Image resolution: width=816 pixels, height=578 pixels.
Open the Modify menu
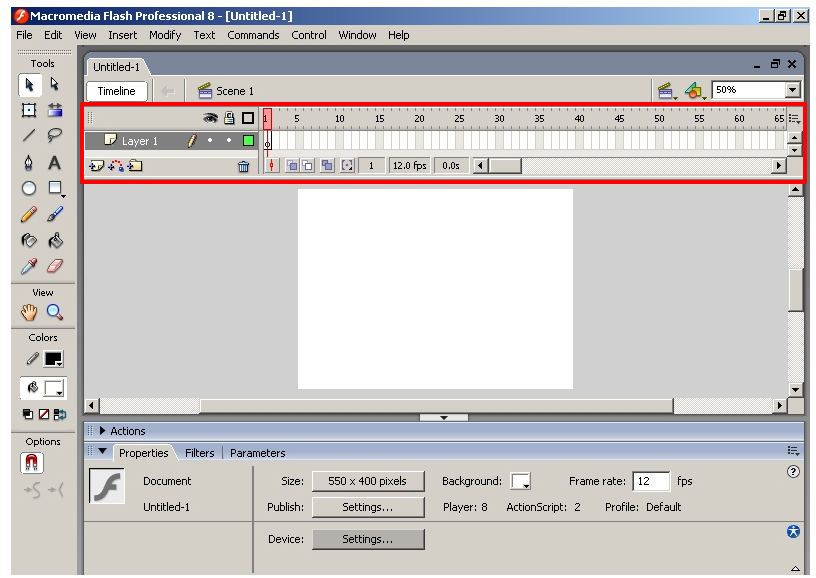click(x=165, y=35)
